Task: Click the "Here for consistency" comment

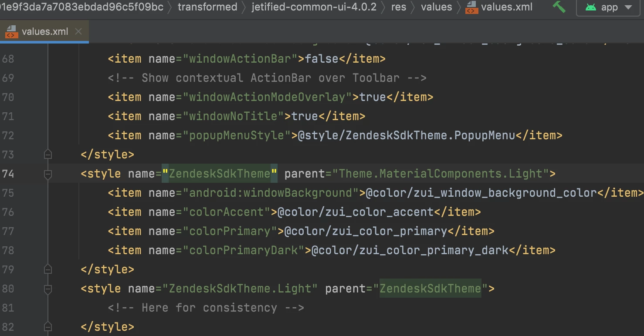Action: [206, 308]
